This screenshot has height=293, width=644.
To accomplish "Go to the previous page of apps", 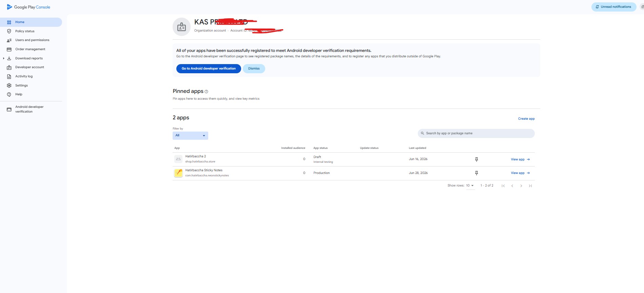I will [x=512, y=186].
